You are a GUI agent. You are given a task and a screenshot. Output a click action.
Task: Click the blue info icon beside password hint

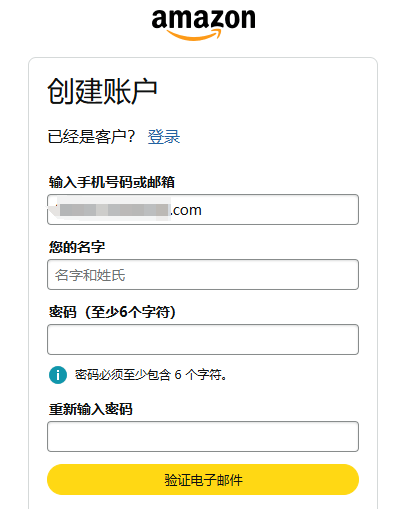[x=58, y=375]
